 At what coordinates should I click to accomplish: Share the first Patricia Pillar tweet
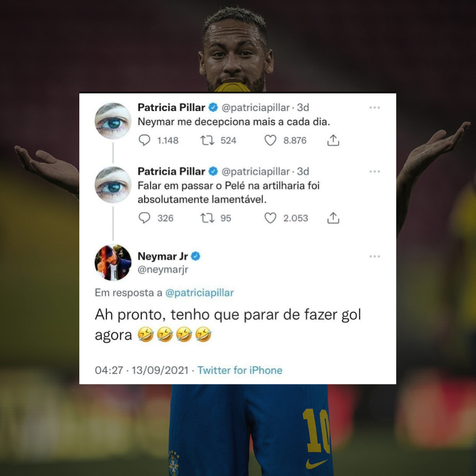click(x=333, y=140)
